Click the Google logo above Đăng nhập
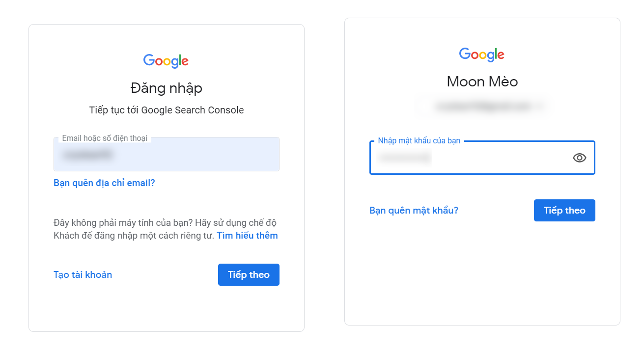This screenshot has height=353, width=644. [166, 61]
